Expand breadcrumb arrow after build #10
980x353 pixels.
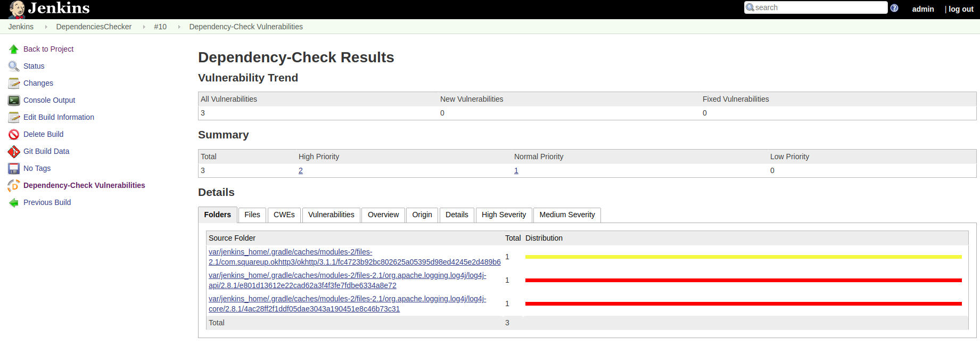pos(179,27)
